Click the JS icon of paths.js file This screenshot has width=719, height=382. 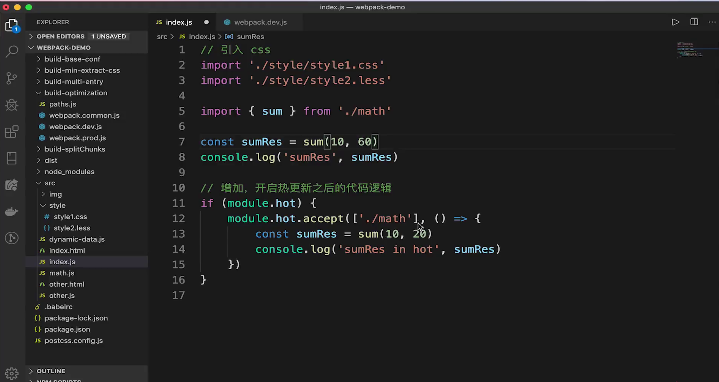pos(42,104)
